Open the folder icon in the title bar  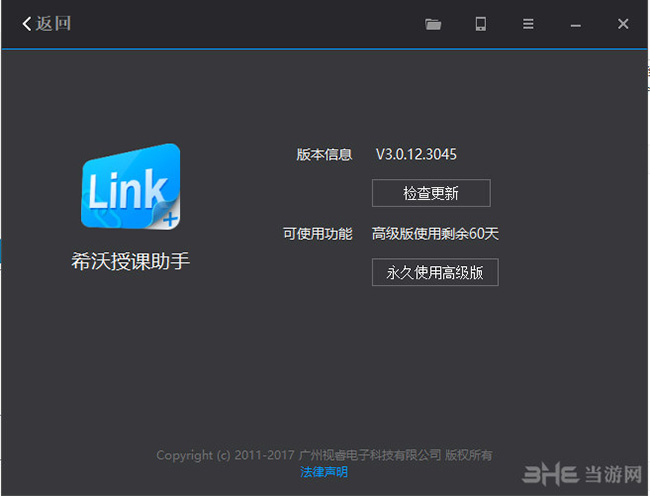point(433,24)
